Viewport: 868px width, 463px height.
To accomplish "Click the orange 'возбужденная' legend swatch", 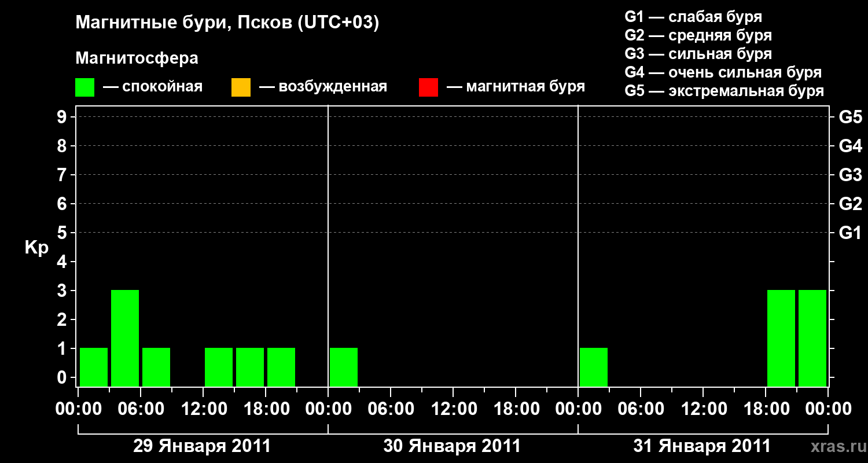I will coord(241,87).
